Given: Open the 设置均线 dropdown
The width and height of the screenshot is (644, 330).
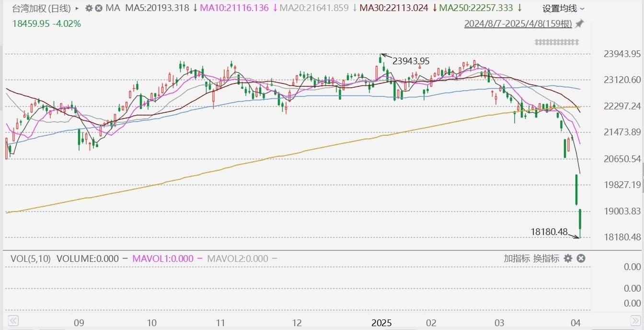Looking at the screenshot, I should pos(563,8).
